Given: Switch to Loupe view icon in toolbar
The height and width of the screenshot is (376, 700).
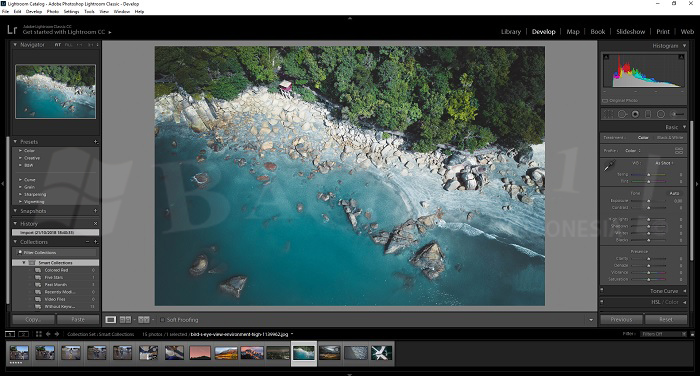Looking at the screenshot, I should (x=111, y=320).
